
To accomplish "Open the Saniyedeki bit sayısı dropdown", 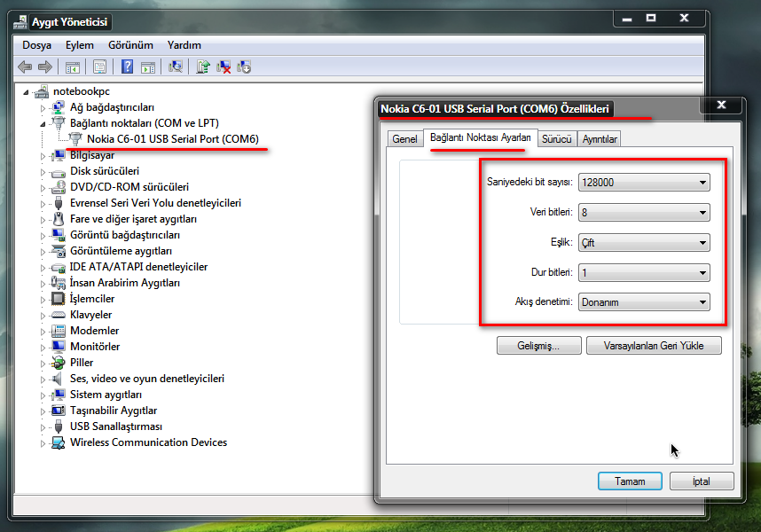I will pyautogui.click(x=644, y=183).
